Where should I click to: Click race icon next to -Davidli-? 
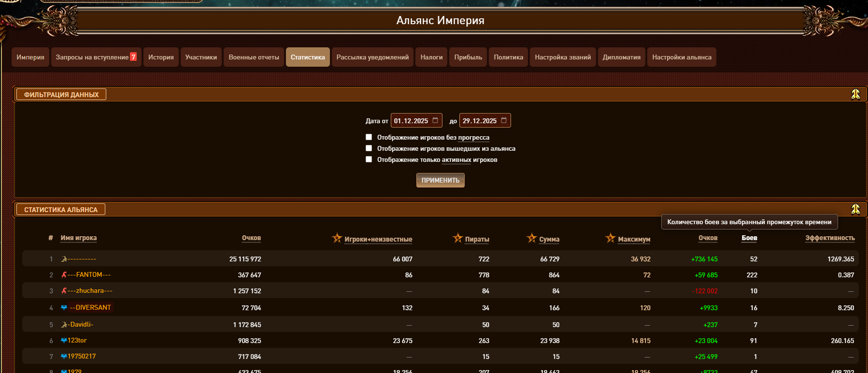[x=64, y=325]
